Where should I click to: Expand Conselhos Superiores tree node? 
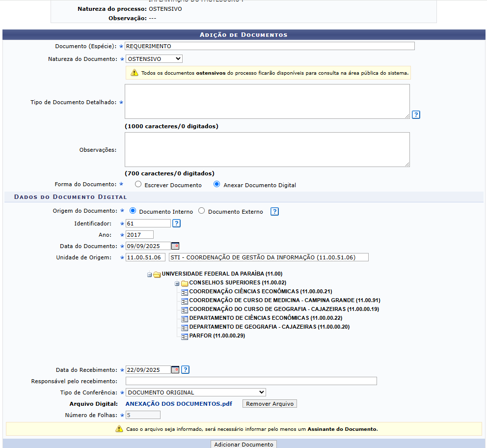(x=177, y=283)
